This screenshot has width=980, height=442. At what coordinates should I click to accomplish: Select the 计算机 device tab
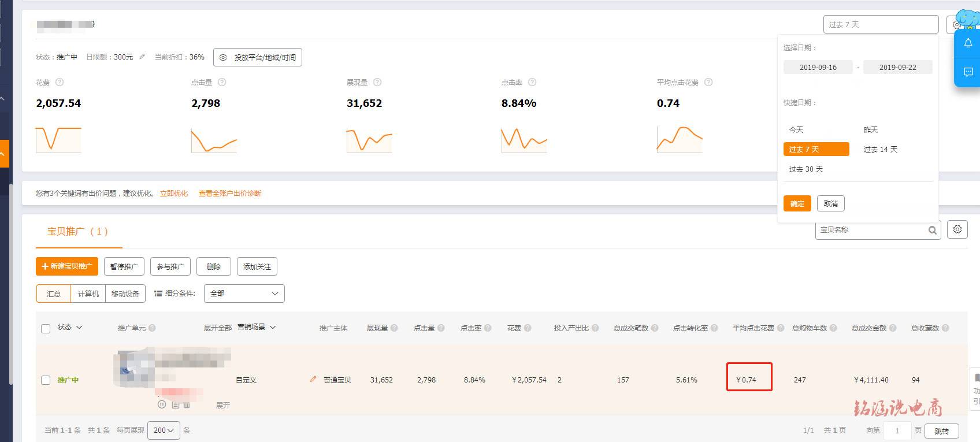coord(88,294)
